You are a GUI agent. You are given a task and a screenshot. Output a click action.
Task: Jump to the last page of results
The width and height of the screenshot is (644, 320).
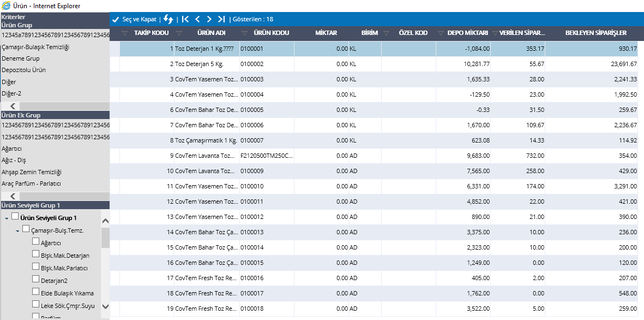pos(222,19)
